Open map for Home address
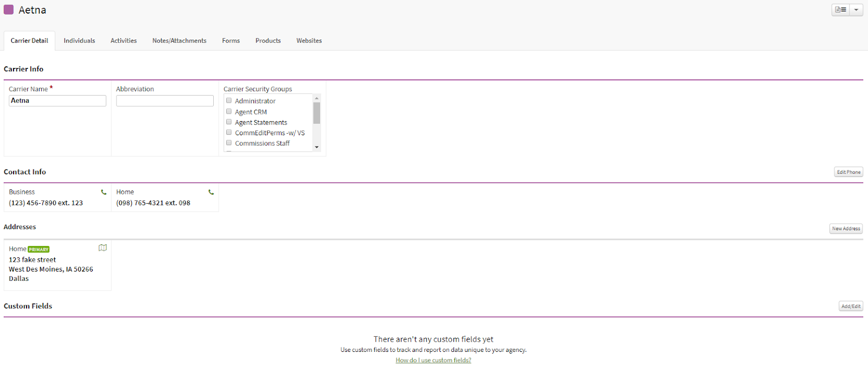Image resolution: width=868 pixels, height=366 pixels. coord(103,248)
